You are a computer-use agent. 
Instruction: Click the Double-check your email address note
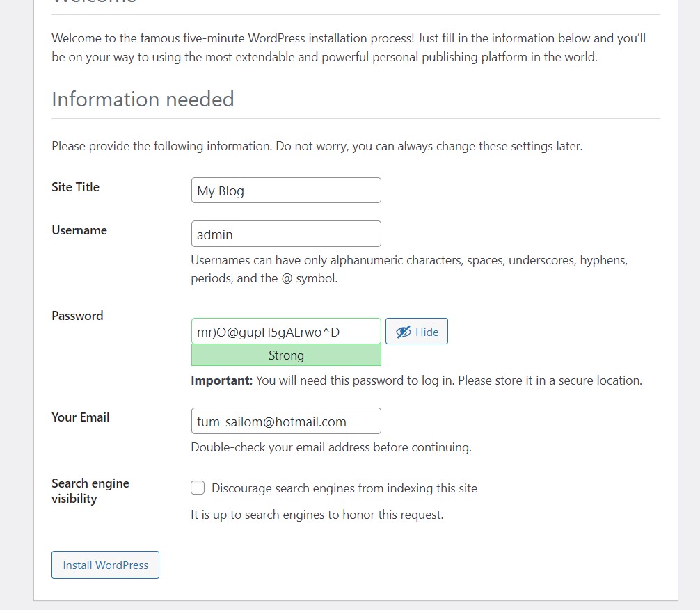(x=331, y=447)
